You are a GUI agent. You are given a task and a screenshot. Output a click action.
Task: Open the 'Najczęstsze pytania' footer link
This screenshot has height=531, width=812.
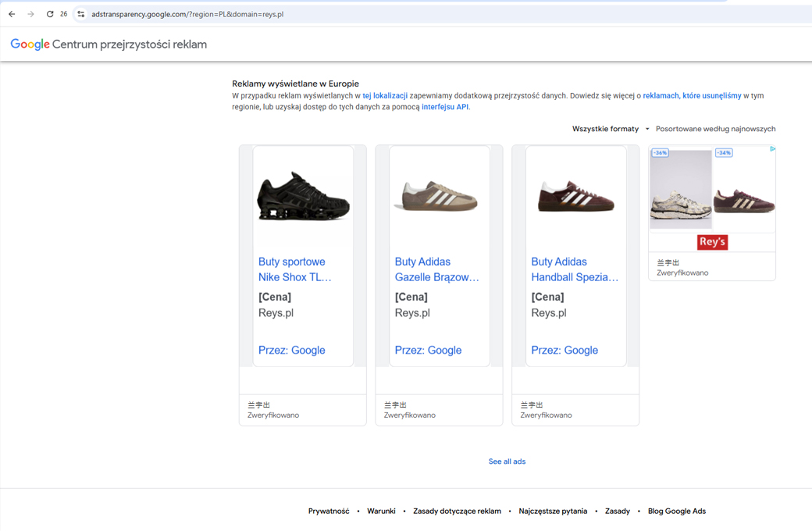[553, 511]
